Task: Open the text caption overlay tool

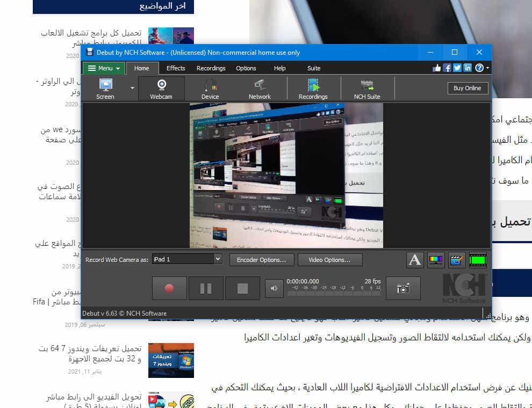Action: [x=415, y=260]
